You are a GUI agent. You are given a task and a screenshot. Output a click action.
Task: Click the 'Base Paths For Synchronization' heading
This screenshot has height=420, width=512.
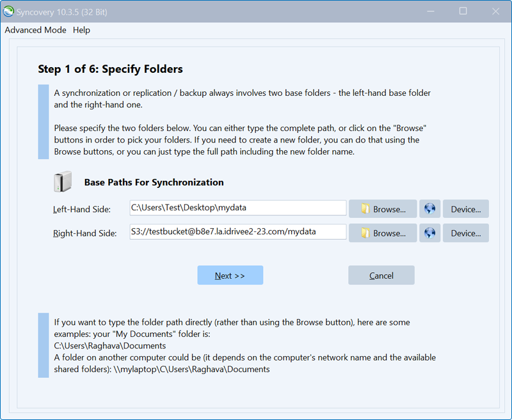[154, 182]
